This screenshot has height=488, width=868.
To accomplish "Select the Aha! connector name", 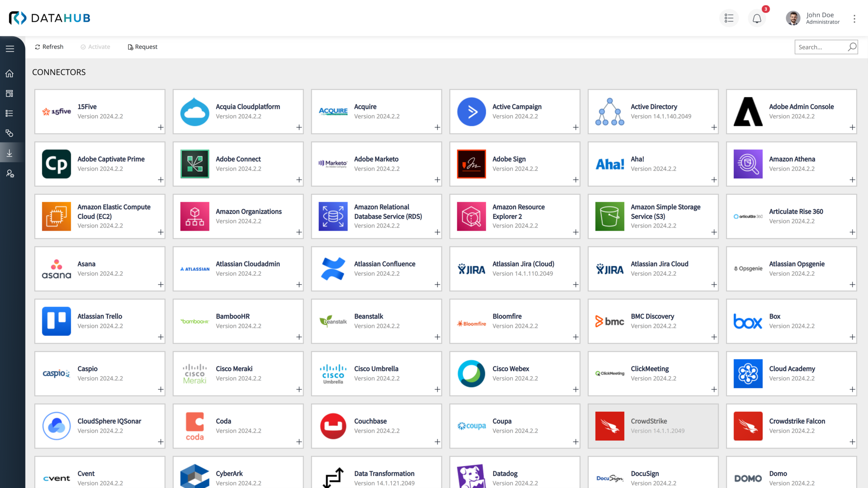I will coord(637,159).
